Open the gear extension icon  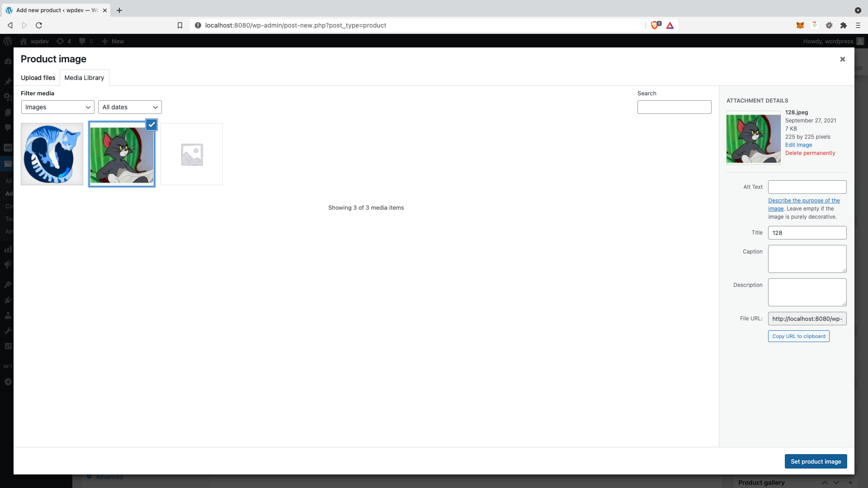point(829,25)
